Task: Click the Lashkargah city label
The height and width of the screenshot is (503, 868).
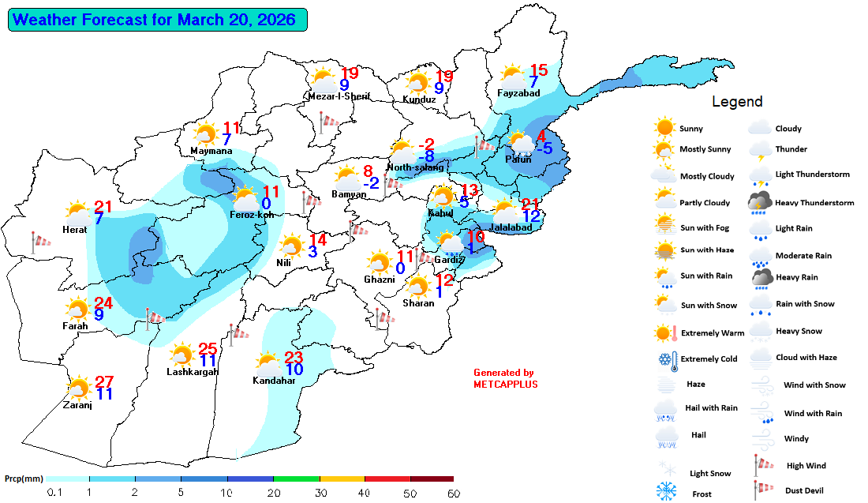Action: click(x=193, y=372)
